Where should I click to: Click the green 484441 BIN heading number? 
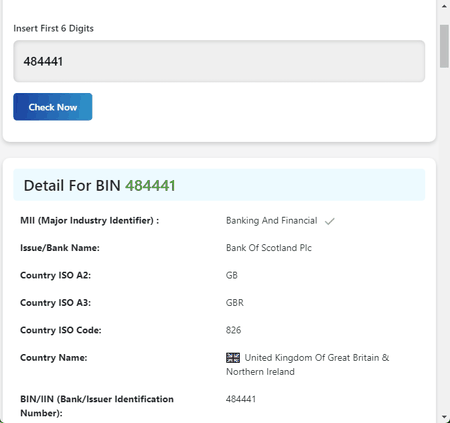(x=150, y=186)
